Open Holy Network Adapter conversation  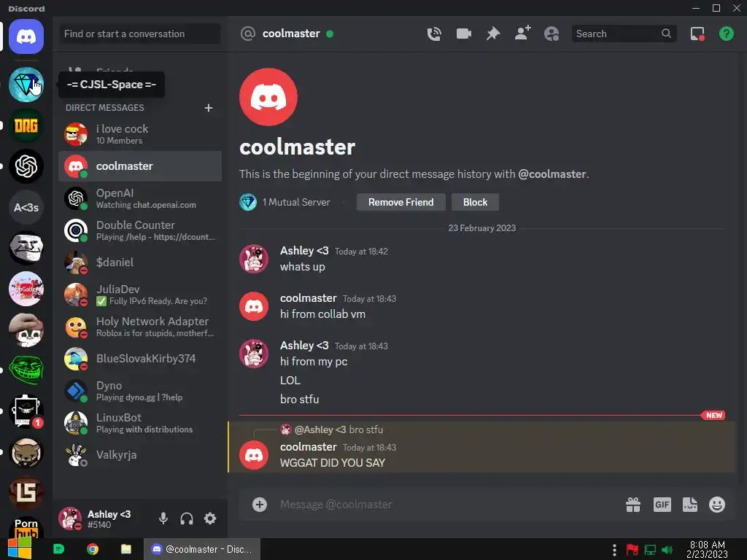(140, 327)
